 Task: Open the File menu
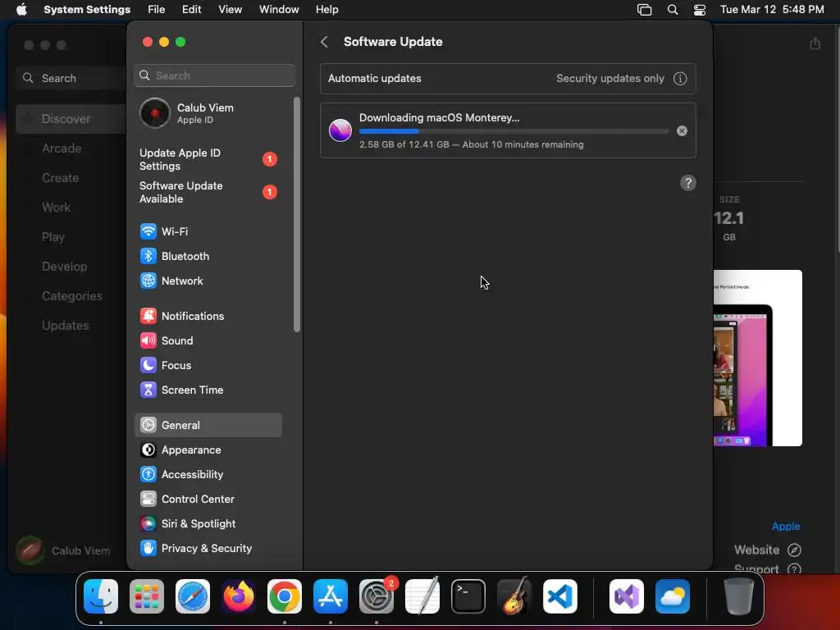point(157,10)
